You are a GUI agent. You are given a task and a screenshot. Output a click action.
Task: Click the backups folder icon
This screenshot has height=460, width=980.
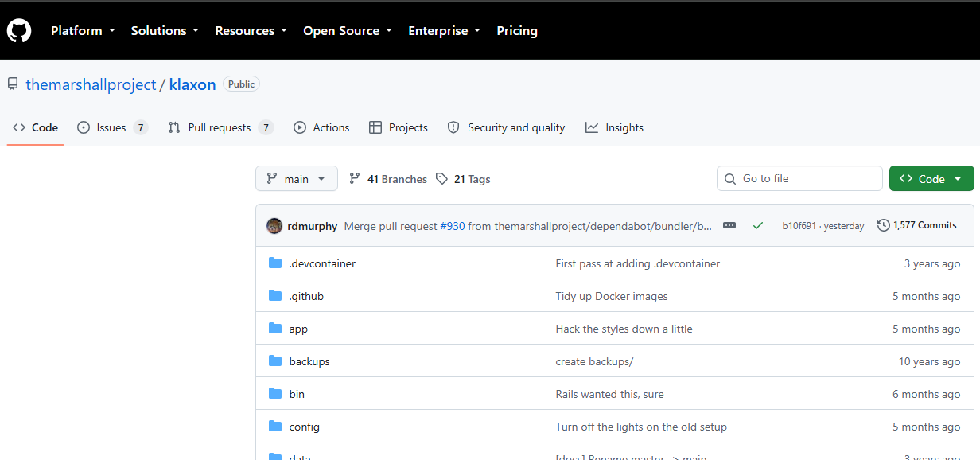(x=275, y=361)
